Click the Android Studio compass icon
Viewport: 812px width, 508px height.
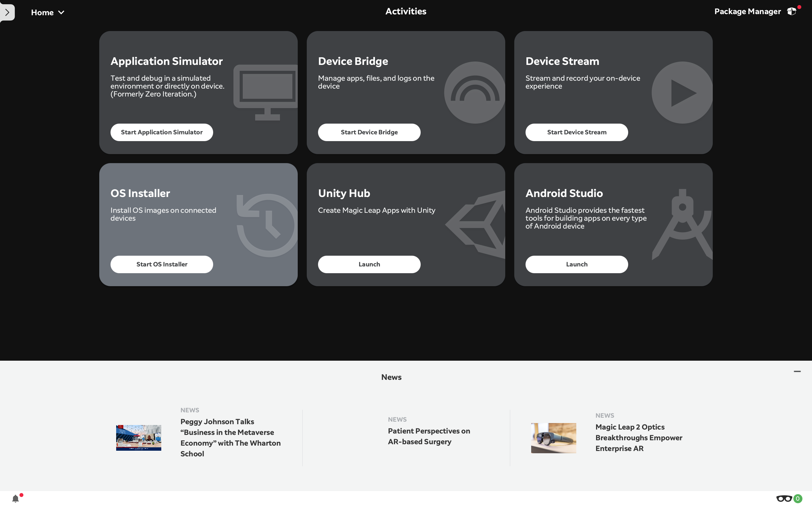[x=682, y=224]
